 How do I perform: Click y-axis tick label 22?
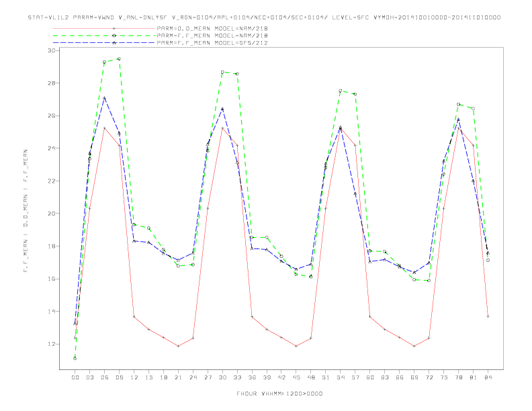pos(52,181)
